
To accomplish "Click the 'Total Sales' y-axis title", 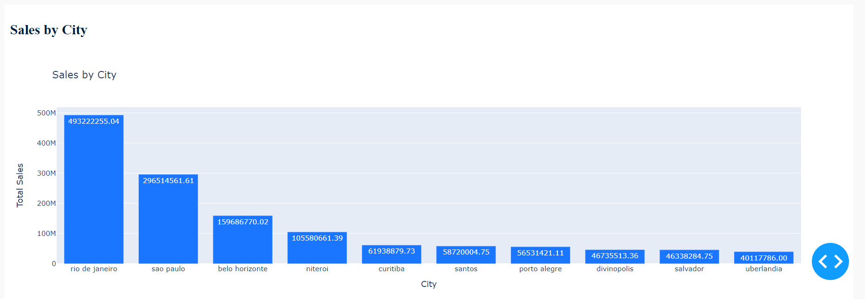I will [20, 185].
